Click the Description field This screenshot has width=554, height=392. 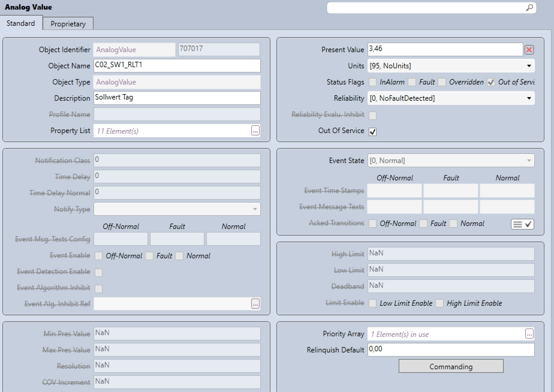pyautogui.click(x=177, y=98)
